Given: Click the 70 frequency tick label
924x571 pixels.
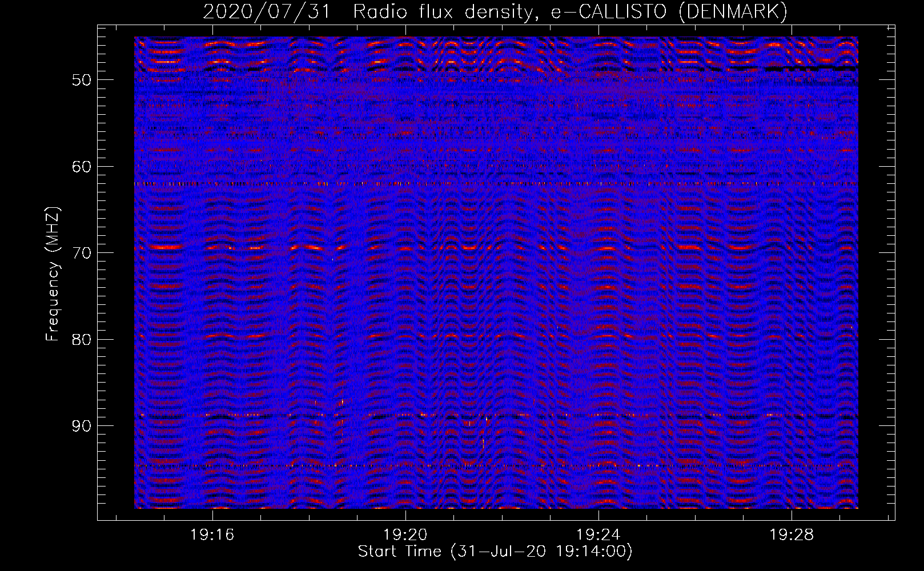Looking at the screenshot, I should pos(82,253).
